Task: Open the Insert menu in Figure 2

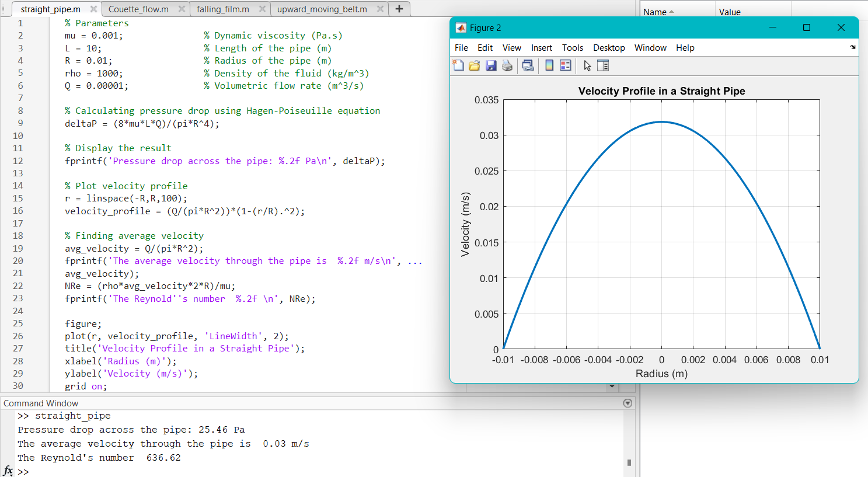Action: (542, 48)
